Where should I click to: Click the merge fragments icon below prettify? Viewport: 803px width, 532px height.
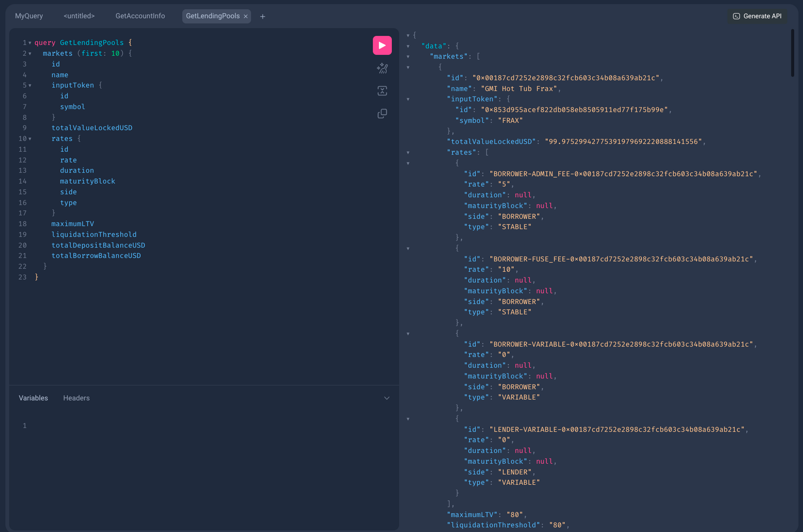[x=382, y=91]
